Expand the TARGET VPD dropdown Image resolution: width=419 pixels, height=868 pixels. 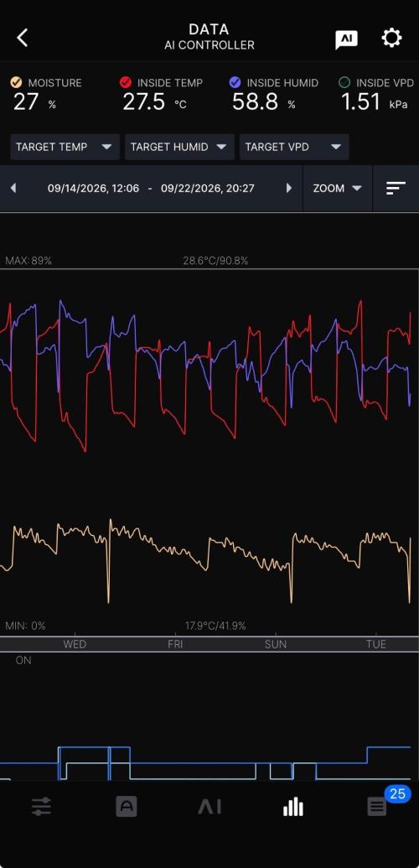pos(294,147)
